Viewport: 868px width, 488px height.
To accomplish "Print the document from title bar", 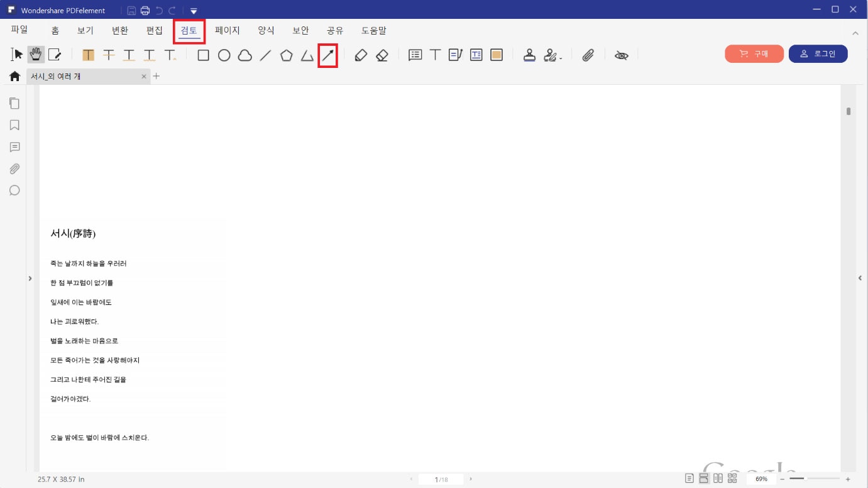I will 145,11.
